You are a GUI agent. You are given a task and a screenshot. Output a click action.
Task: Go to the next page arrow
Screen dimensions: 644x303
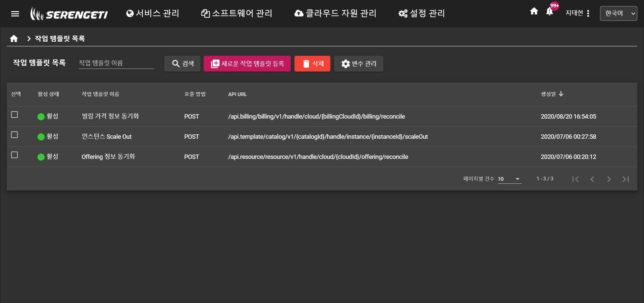coord(609,179)
